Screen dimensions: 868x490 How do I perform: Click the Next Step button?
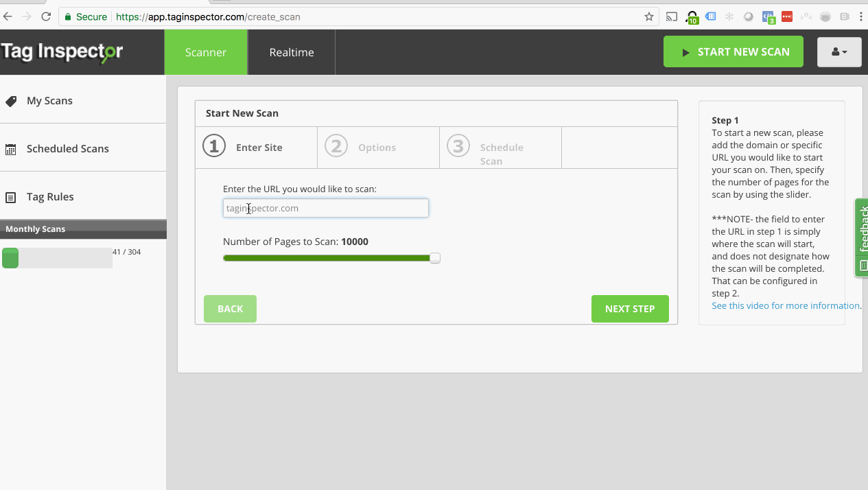(630, 309)
